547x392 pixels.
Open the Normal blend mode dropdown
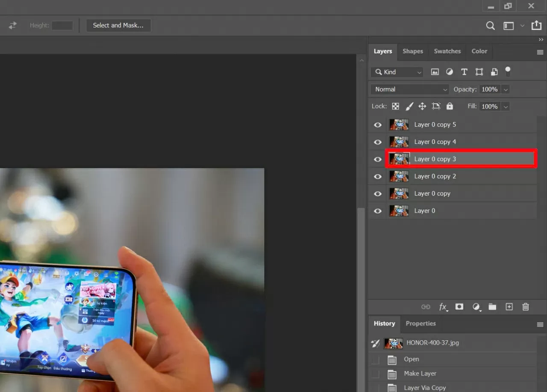point(410,89)
